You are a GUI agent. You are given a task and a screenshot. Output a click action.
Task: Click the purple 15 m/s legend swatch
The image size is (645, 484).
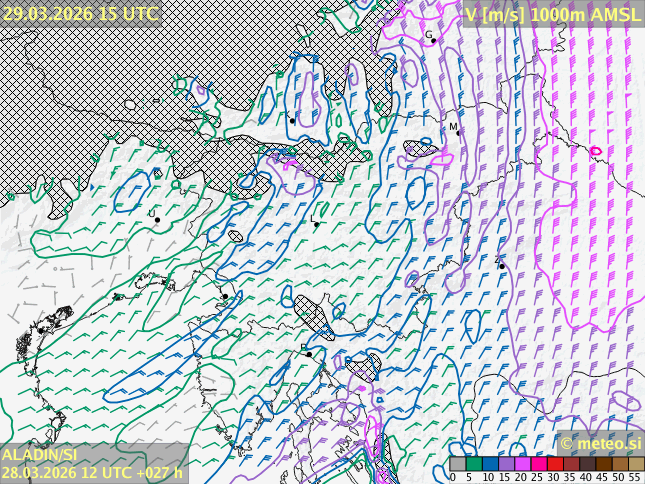506,464
